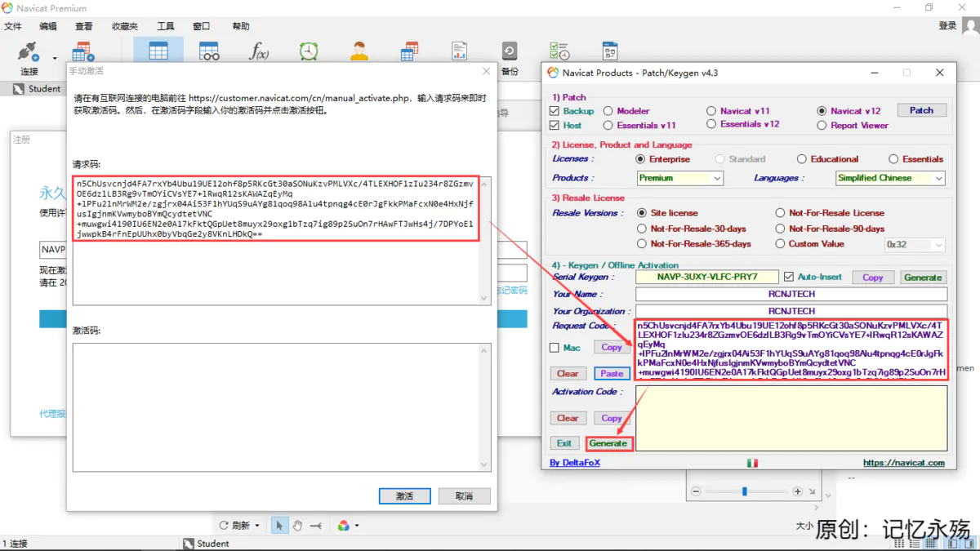This screenshot has width=980, height=551.
Task: Open the Function f(x) icon
Action: pos(259,51)
